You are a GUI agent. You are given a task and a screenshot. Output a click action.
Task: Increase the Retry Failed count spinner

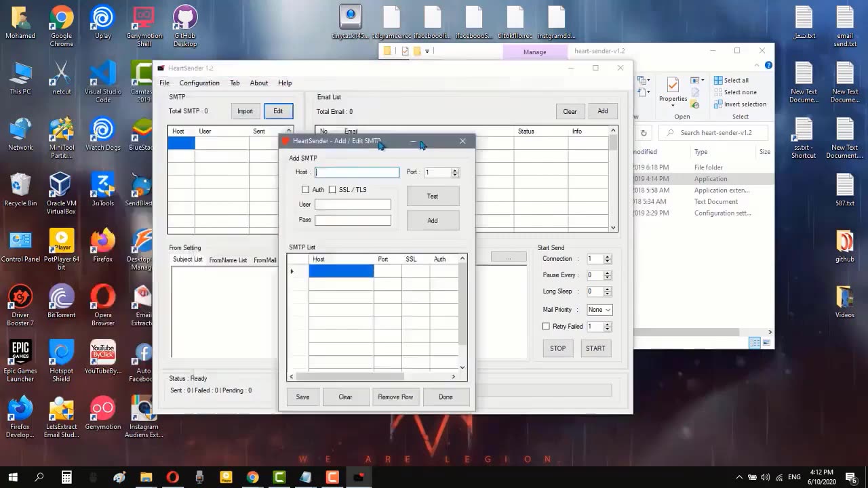[608, 325]
